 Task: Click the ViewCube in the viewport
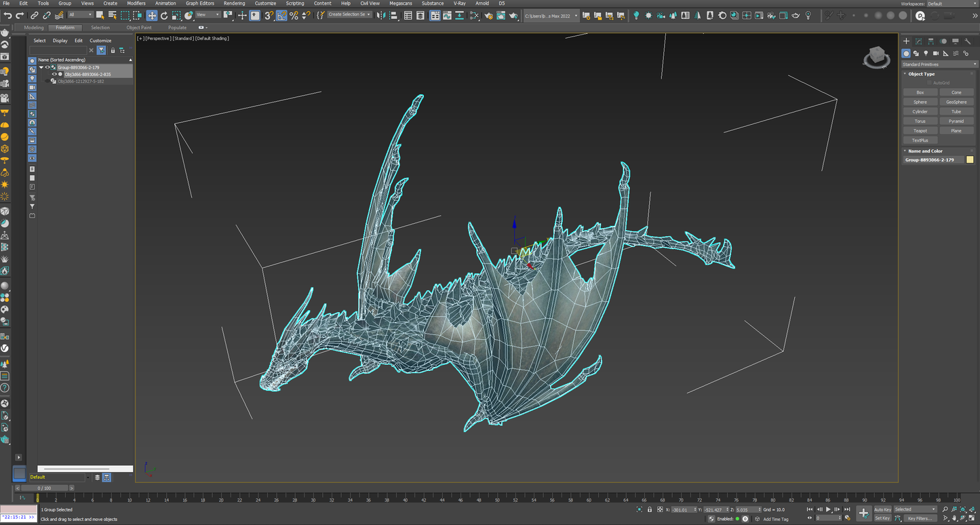(876, 57)
